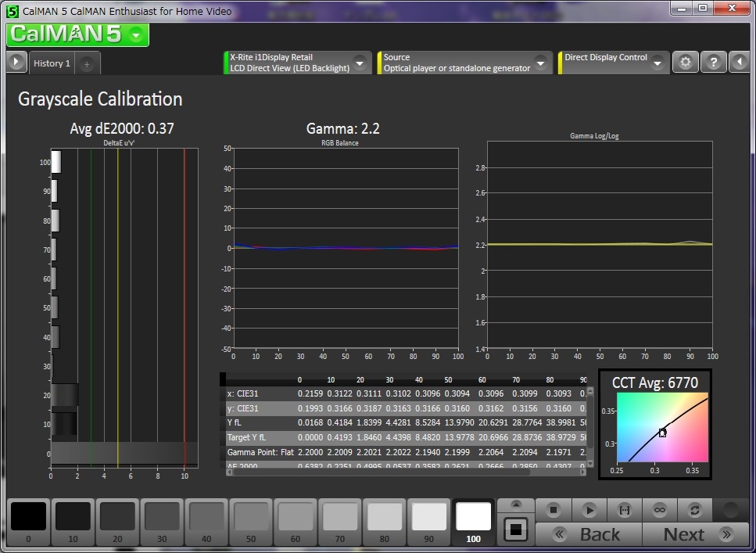Screen dimensions: 756x553
Task: Collapse the right side panel arrow
Action: pyautogui.click(x=740, y=63)
